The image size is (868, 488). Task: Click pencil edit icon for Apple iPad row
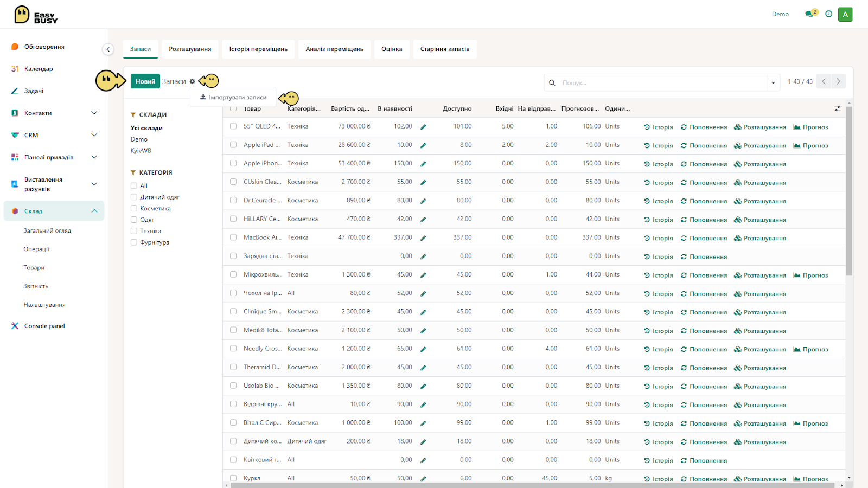(423, 145)
